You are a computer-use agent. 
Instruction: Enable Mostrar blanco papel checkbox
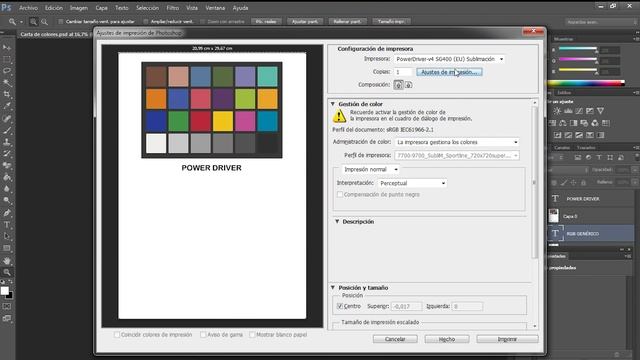click(x=252, y=335)
